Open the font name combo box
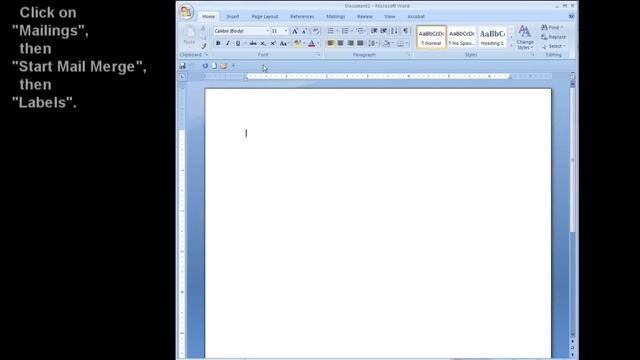 pos(242,31)
